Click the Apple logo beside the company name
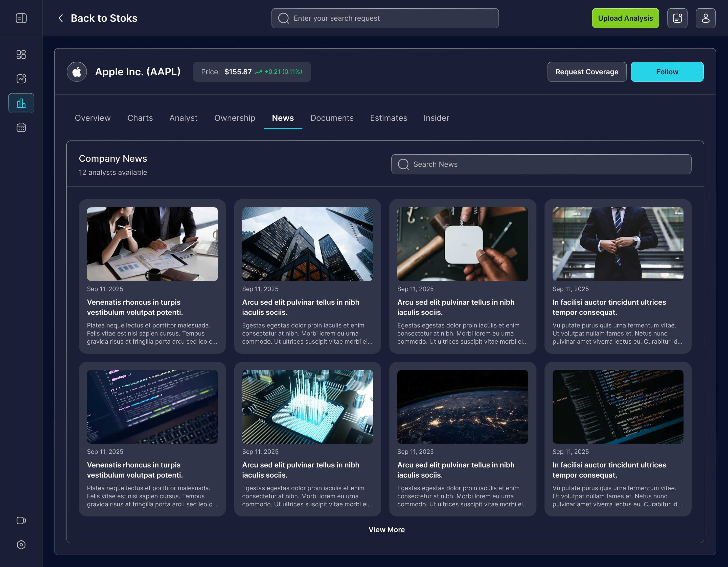 (77, 72)
